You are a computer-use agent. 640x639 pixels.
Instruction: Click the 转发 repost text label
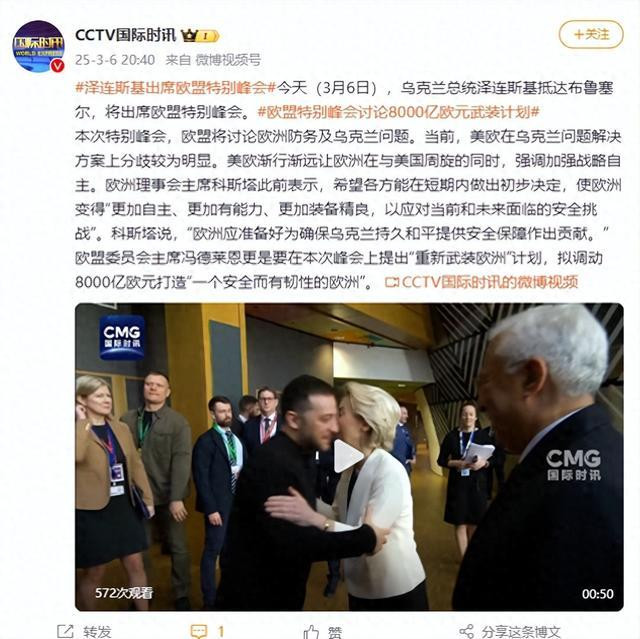[97, 632]
